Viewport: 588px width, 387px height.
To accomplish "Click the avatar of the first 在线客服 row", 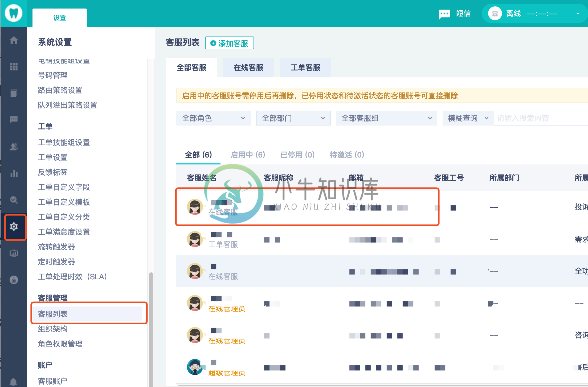I will [195, 207].
